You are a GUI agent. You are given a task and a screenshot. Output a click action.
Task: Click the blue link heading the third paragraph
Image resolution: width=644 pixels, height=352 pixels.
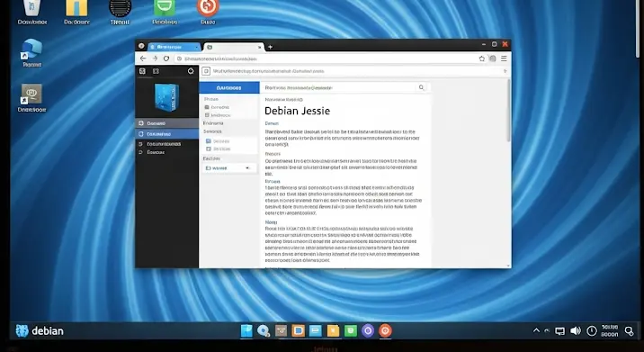tap(273, 181)
